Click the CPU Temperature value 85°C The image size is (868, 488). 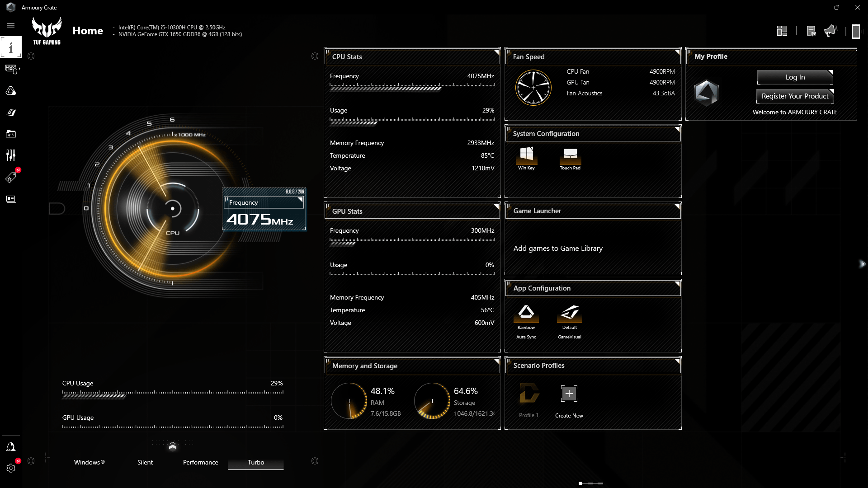pyautogui.click(x=487, y=155)
